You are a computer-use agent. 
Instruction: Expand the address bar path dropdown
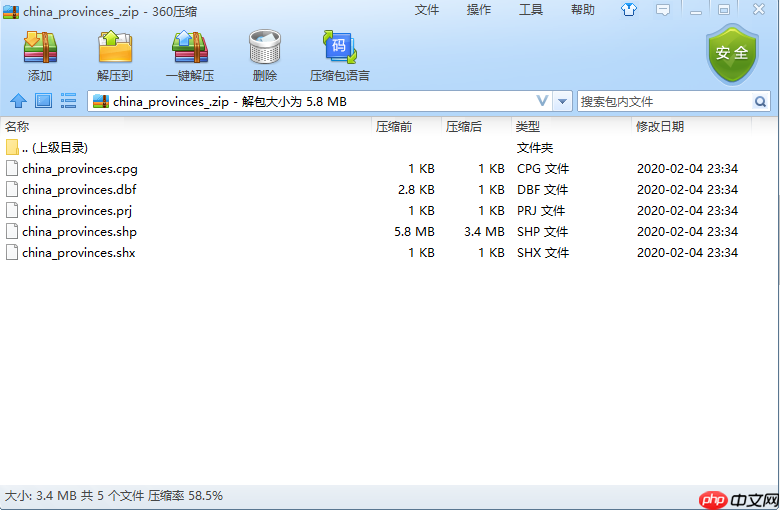[562, 102]
